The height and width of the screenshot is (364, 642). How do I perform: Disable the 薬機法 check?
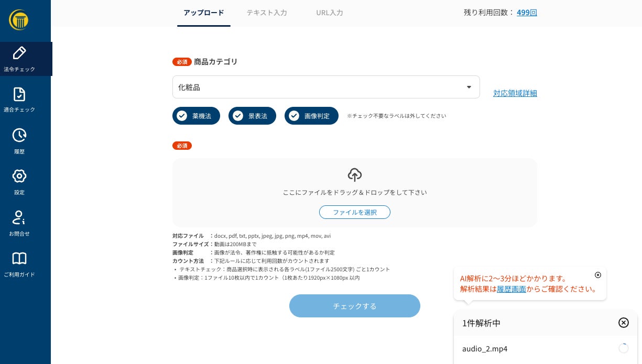[196, 116]
